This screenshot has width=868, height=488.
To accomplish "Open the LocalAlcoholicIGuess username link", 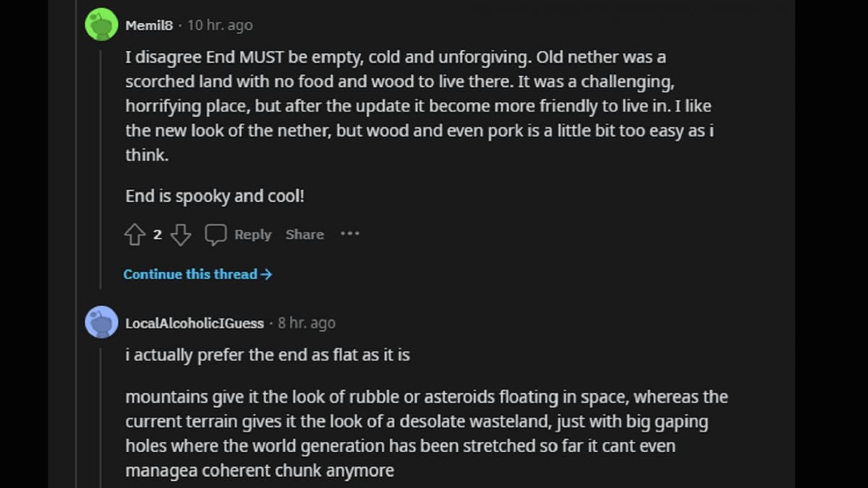I will (194, 323).
